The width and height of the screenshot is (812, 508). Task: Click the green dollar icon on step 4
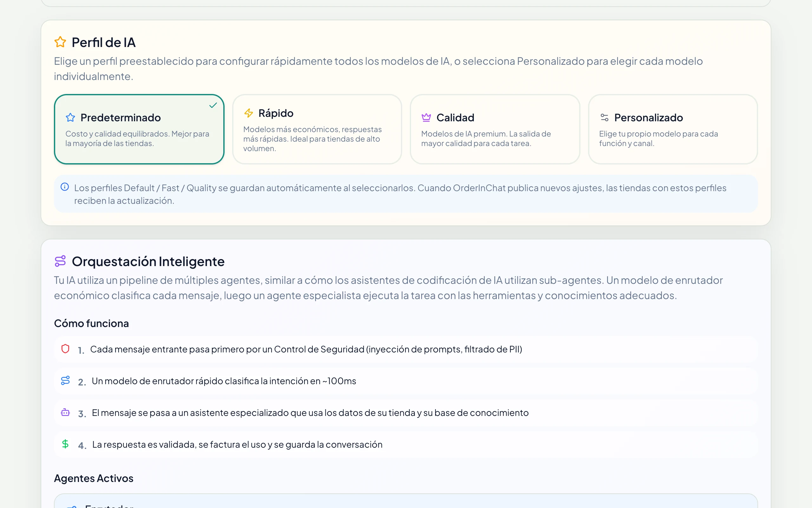(65, 444)
